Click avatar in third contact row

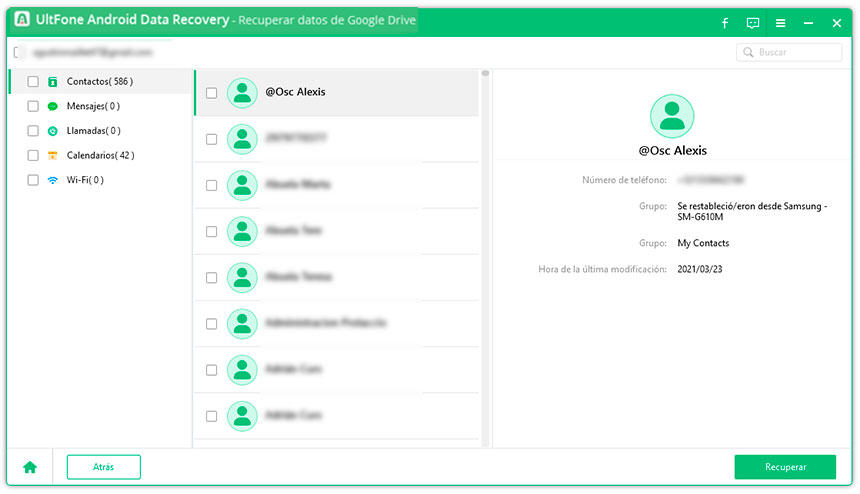click(242, 185)
